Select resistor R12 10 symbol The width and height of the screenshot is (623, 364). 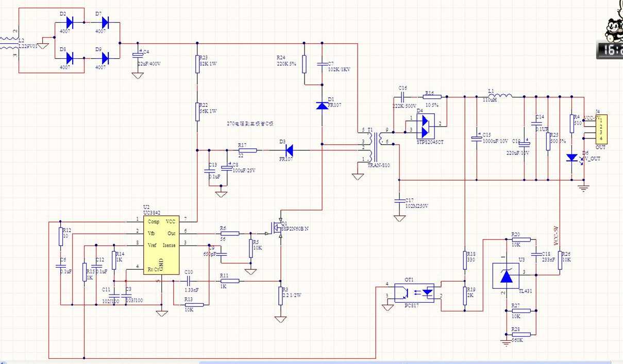[x=61, y=236]
